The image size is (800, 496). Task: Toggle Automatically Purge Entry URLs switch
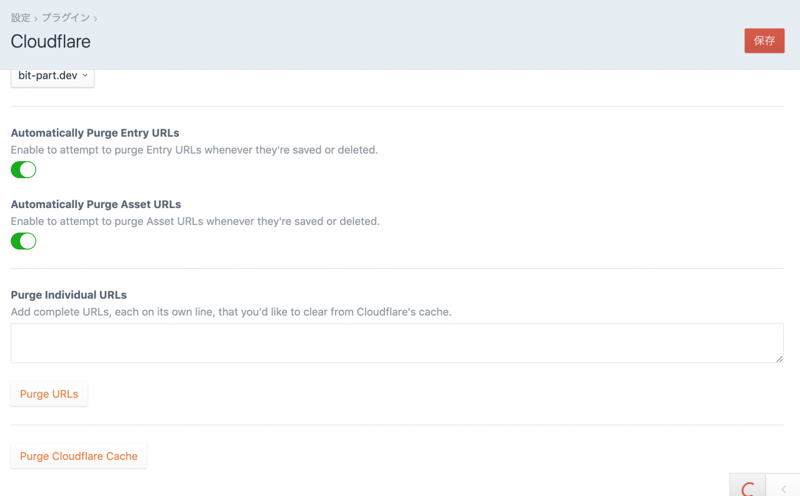coord(23,170)
